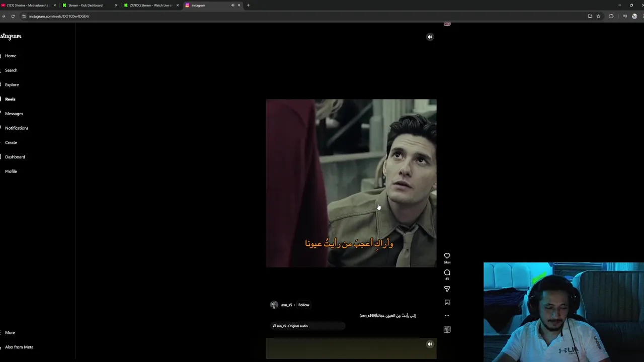Viewport: 644px width, 362px height.
Task: Open Explore in Instagram sidebar
Action: coord(12,84)
